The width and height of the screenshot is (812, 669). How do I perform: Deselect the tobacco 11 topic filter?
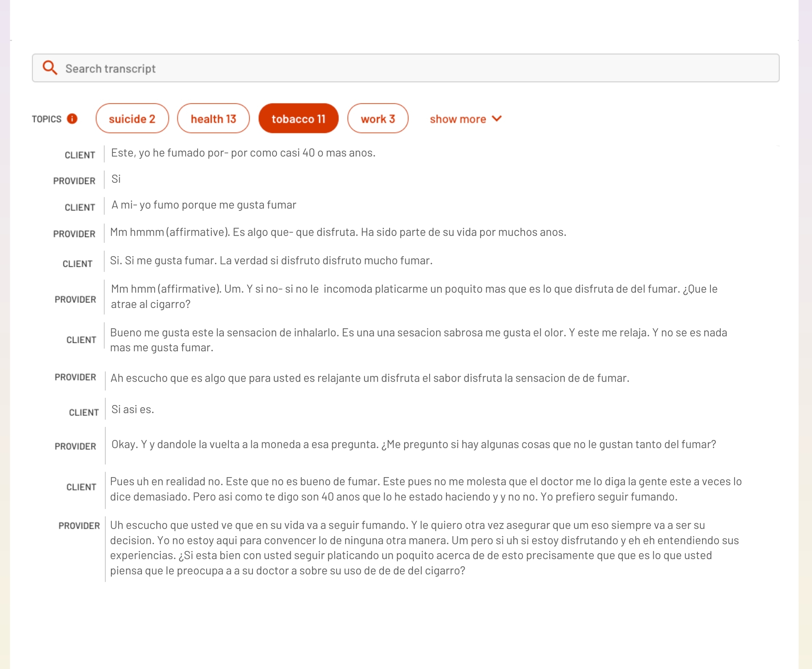point(298,118)
